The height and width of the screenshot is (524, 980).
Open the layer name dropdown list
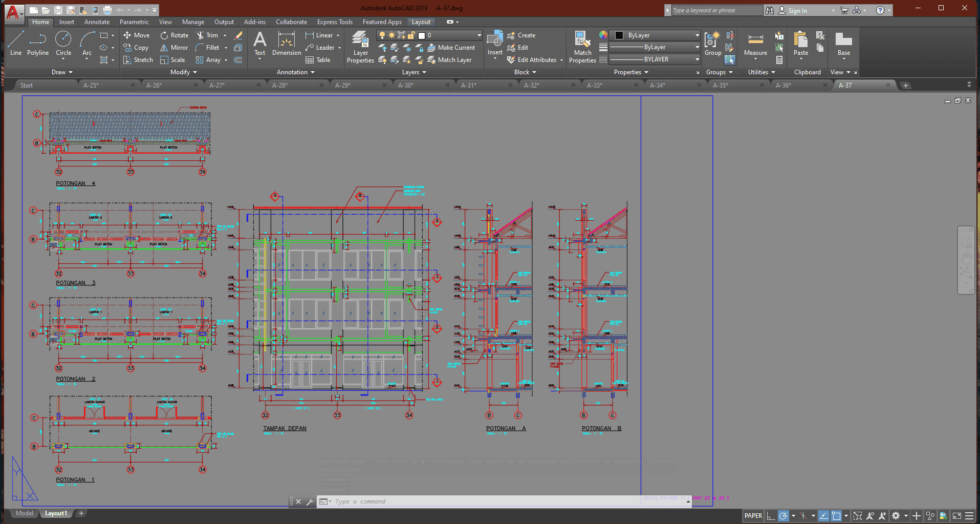(479, 35)
